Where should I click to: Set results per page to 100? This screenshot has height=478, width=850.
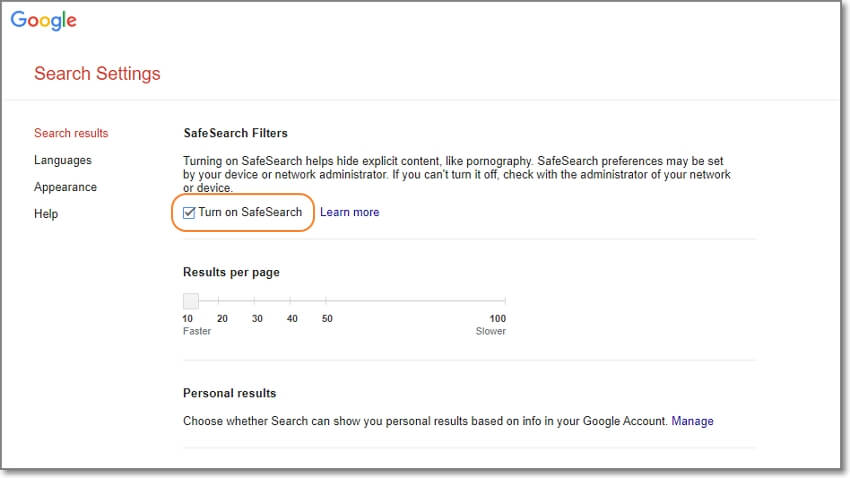coord(505,300)
